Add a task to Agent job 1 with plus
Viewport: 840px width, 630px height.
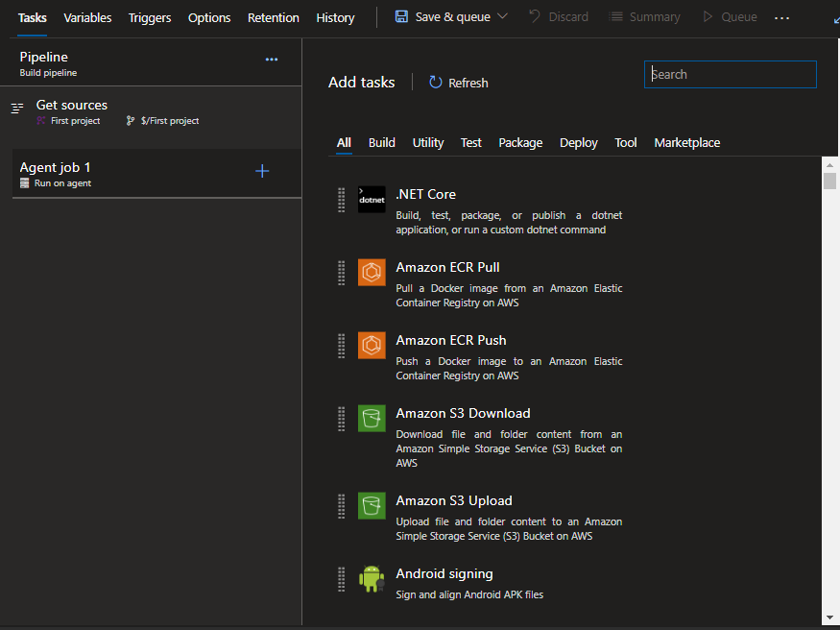[262, 171]
